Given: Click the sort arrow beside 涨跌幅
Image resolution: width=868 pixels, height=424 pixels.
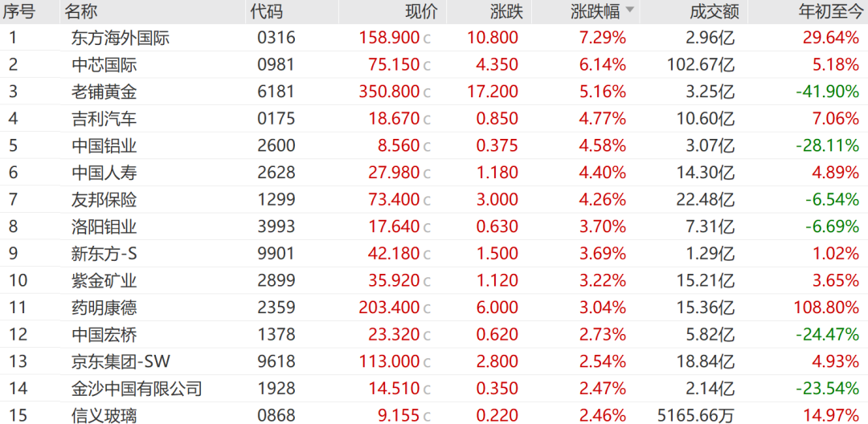Looking at the screenshot, I should tap(630, 10).
